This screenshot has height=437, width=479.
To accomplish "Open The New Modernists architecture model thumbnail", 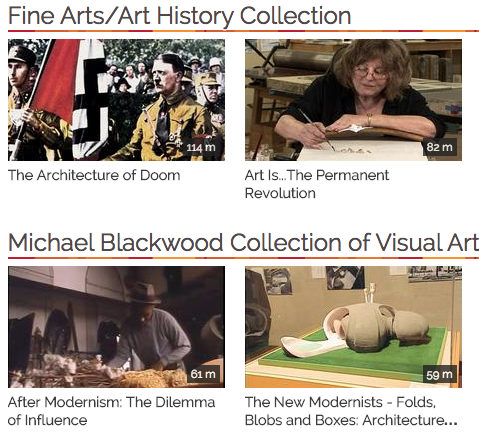I will 353,327.
